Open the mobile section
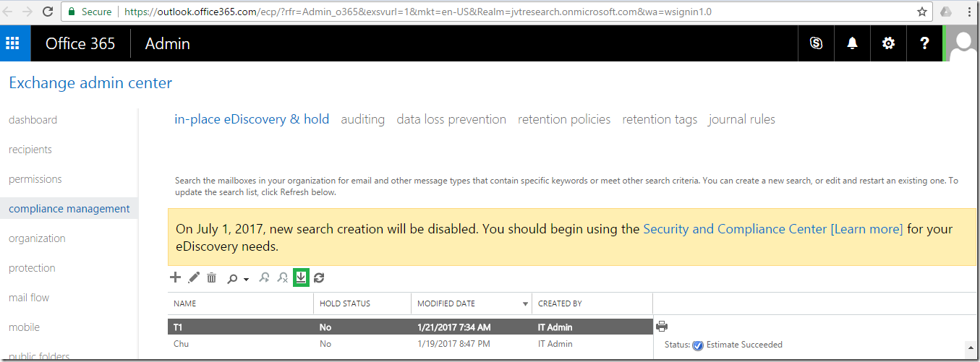The image size is (980, 362). pos(24,327)
